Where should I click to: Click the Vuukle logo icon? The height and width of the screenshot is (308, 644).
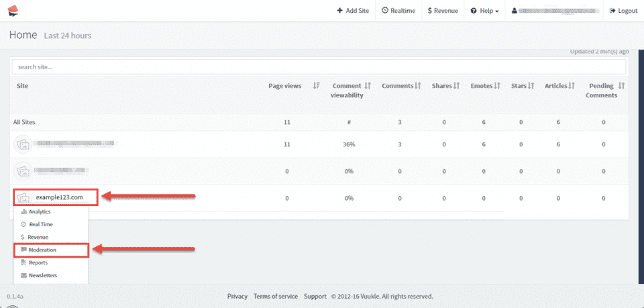12,11
